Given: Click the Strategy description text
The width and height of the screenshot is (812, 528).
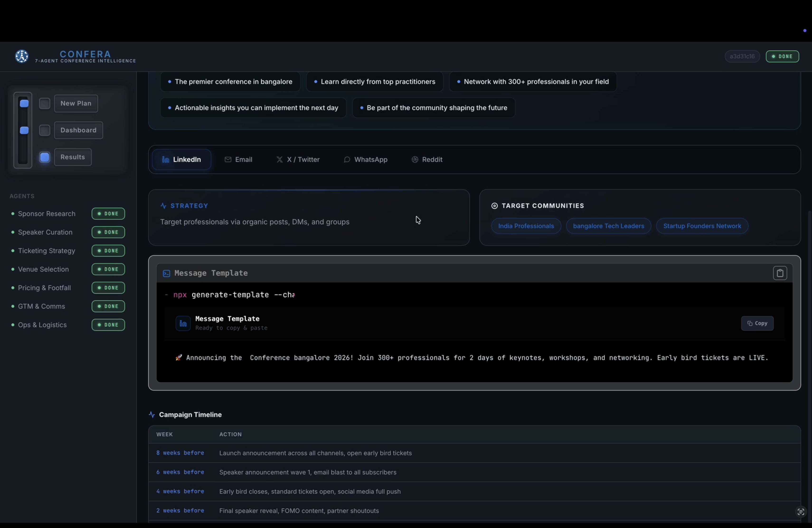Looking at the screenshot, I should [255, 222].
